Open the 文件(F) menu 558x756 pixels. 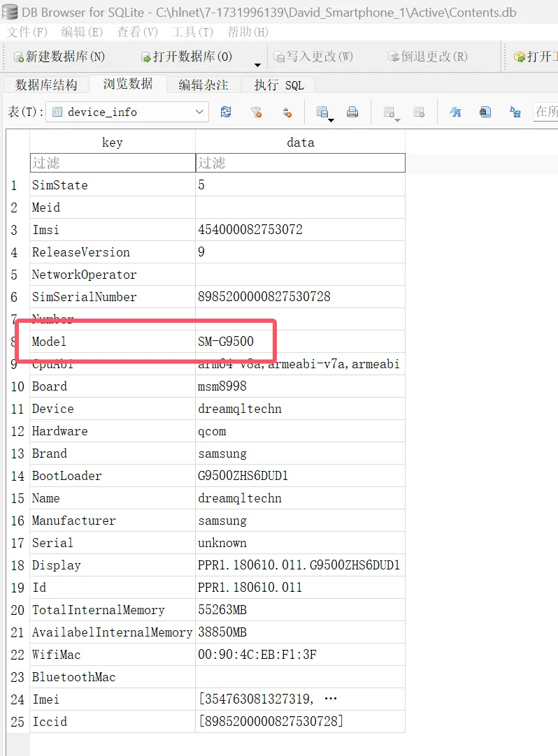pyautogui.click(x=27, y=32)
